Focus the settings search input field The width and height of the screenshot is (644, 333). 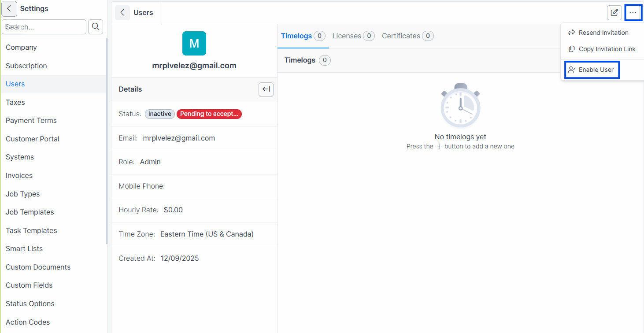[44, 27]
